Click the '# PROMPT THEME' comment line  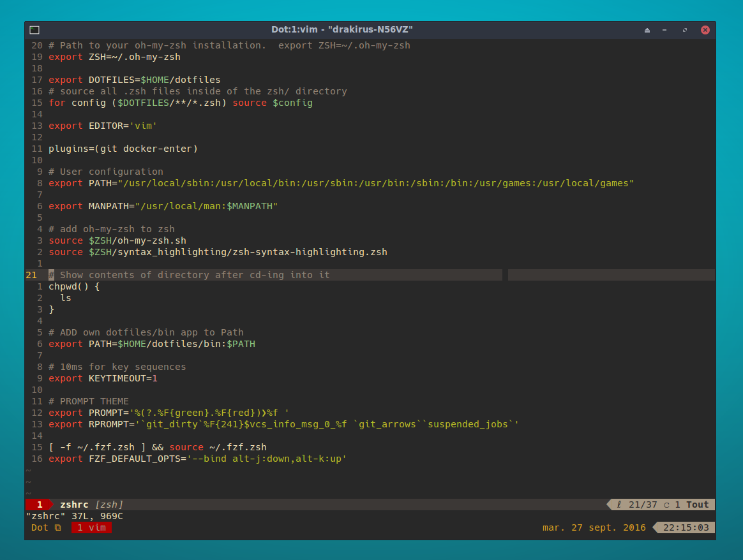86,401
